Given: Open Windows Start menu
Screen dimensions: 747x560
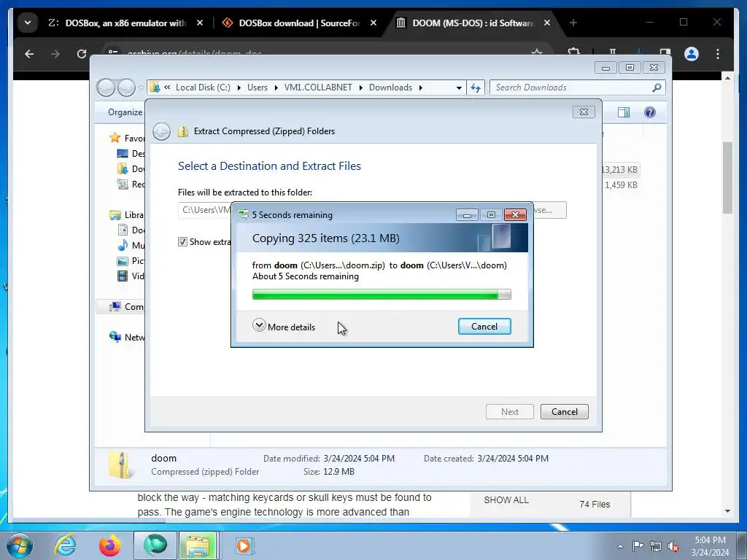Looking at the screenshot, I should click(x=19, y=545).
